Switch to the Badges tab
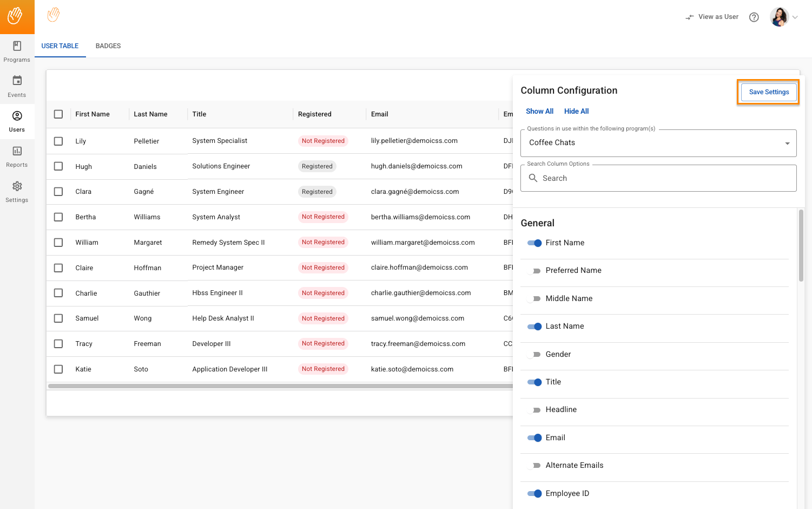The width and height of the screenshot is (812, 509). 108,46
